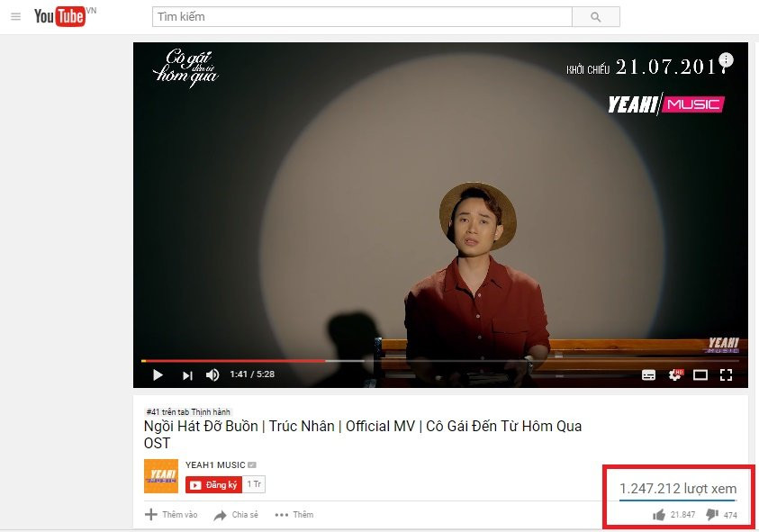
Task: Mute the video volume
Action: point(212,375)
